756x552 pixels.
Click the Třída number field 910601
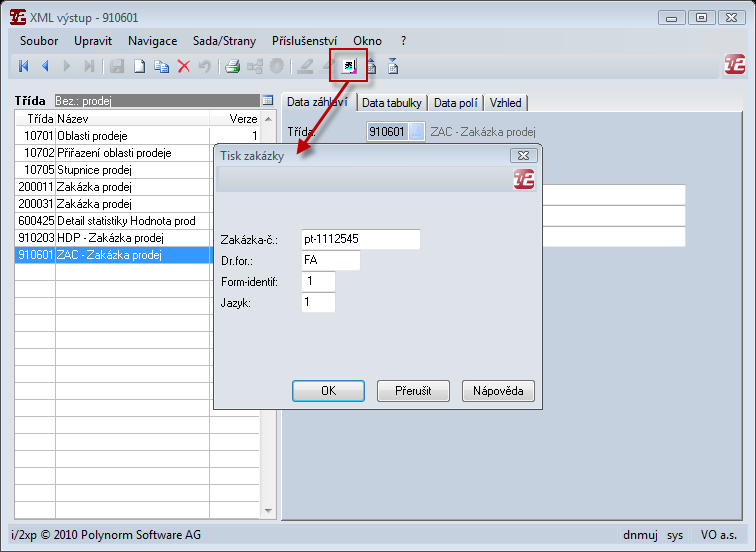pos(387,132)
